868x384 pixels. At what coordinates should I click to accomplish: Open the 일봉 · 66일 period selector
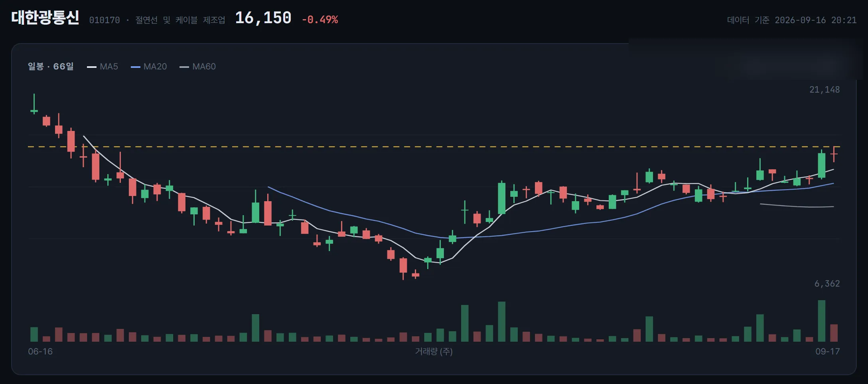point(51,66)
